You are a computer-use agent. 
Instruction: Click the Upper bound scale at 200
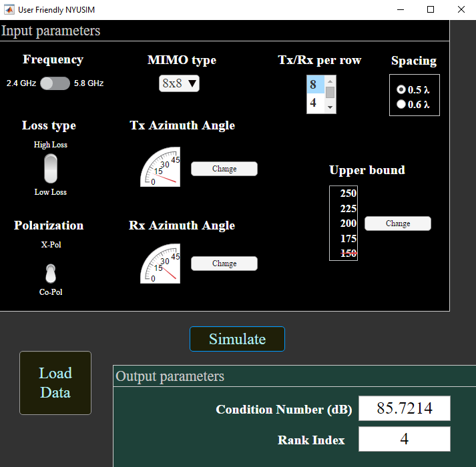click(348, 223)
